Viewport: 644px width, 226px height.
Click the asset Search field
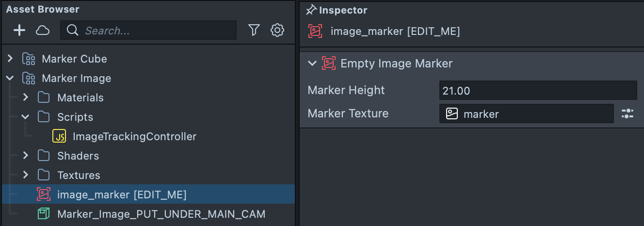pos(155,31)
